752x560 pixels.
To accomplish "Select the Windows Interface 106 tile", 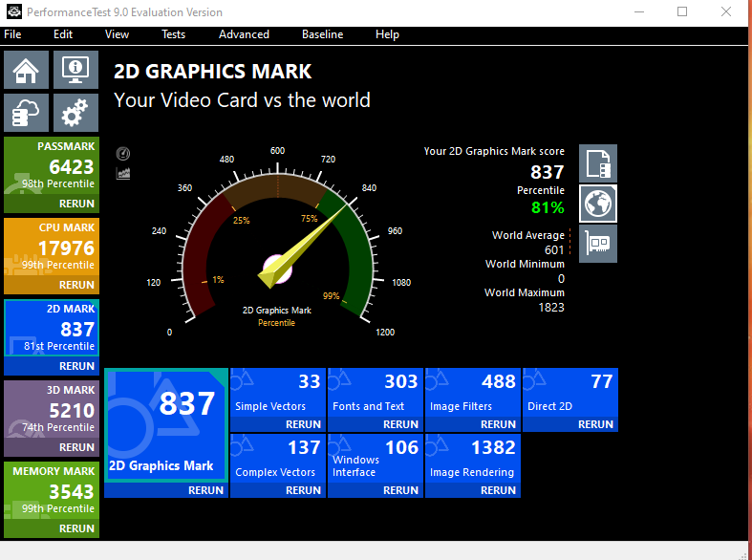I will [x=376, y=459].
